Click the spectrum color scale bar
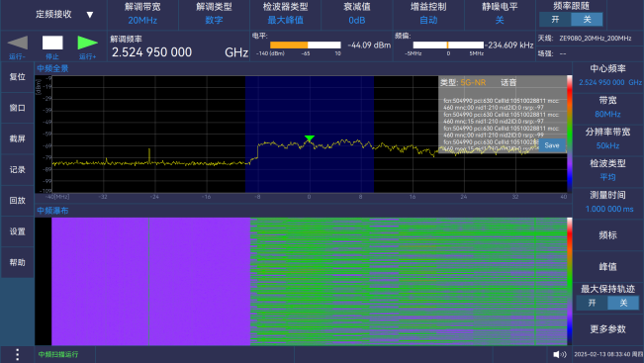 570,134
